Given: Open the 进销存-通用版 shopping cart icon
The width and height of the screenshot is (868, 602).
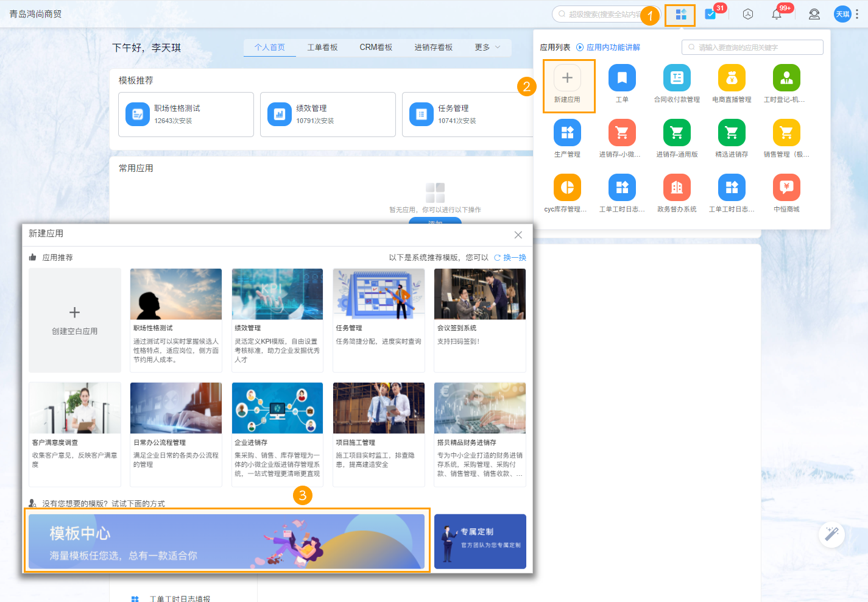Looking at the screenshot, I should pos(677,132).
